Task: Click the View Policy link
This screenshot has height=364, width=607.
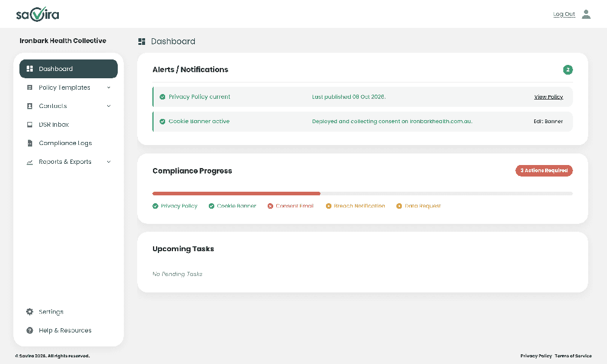Action: pos(548,97)
